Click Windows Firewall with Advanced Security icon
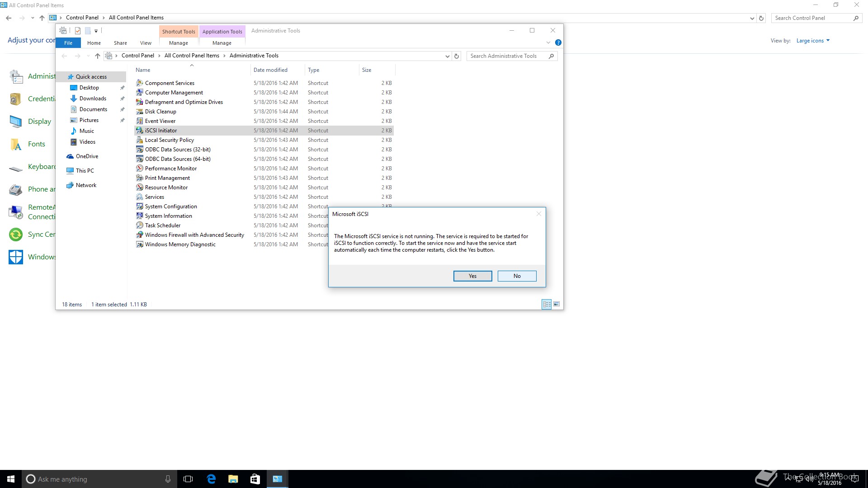The width and height of the screenshot is (868, 488). tap(140, 235)
